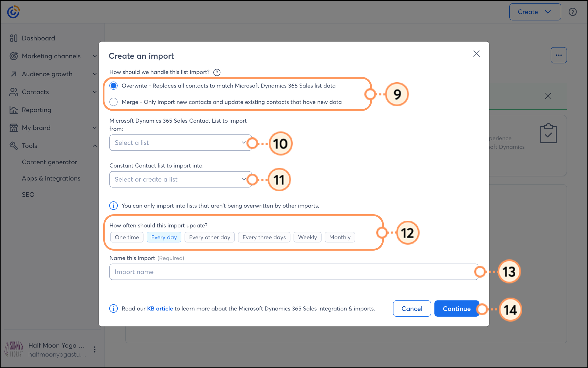Image resolution: width=588 pixels, height=368 pixels.
Task: Click the Import name text field
Action: pyautogui.click(x=294, y=272)
